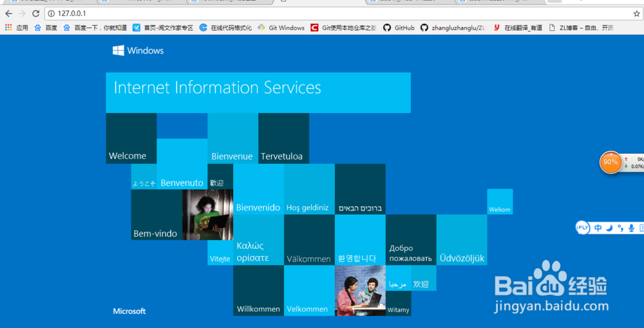Click the photo of two people at laptop

[360, 291]
